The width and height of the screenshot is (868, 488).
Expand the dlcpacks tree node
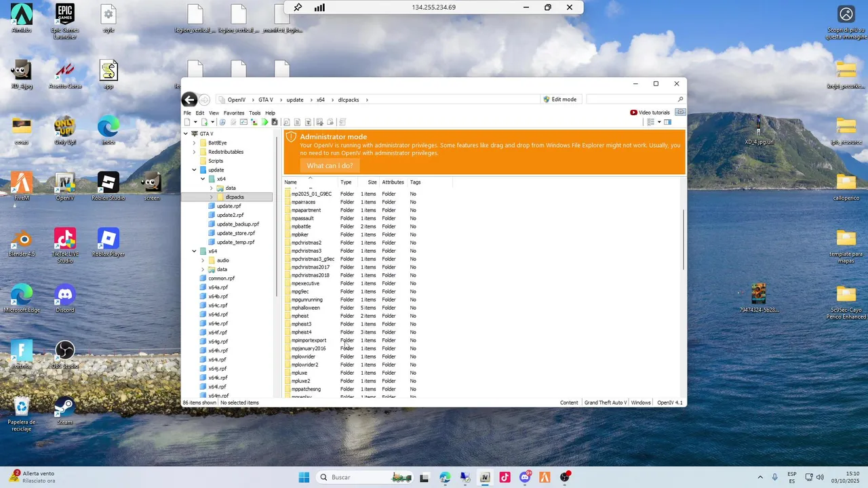[211, 197]
